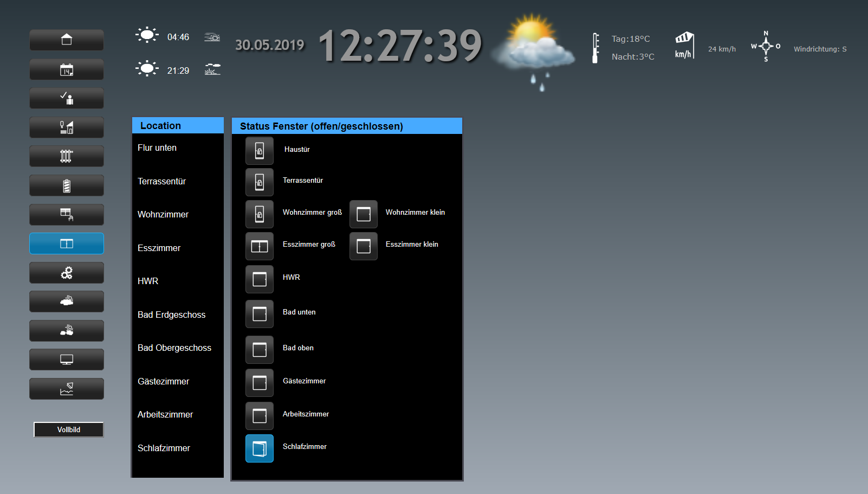Select Bad Obergeschoss in the Location list
868x494 pixels.
click(174, 348)
